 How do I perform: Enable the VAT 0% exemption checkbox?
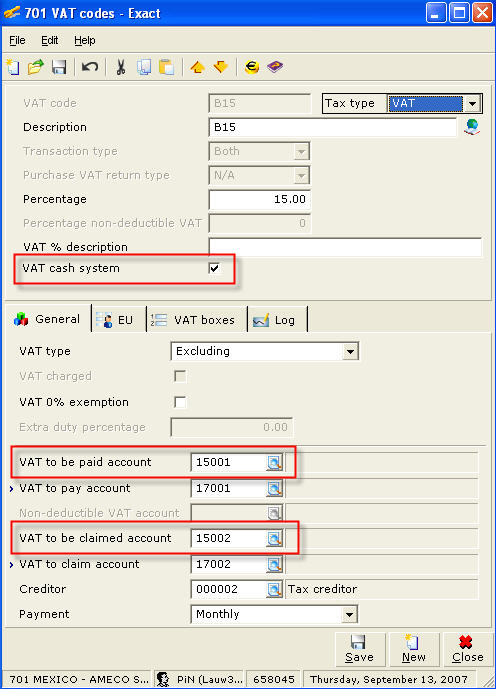pos(180,402)
